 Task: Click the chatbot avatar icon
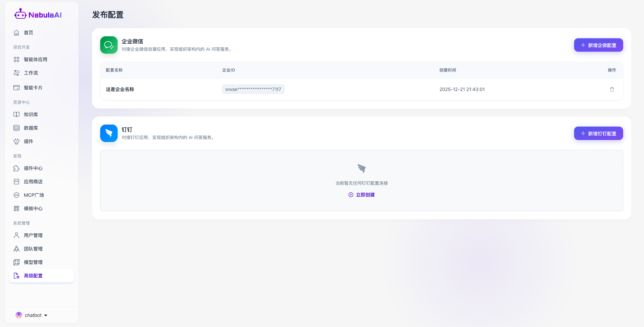tap(19, 315)
